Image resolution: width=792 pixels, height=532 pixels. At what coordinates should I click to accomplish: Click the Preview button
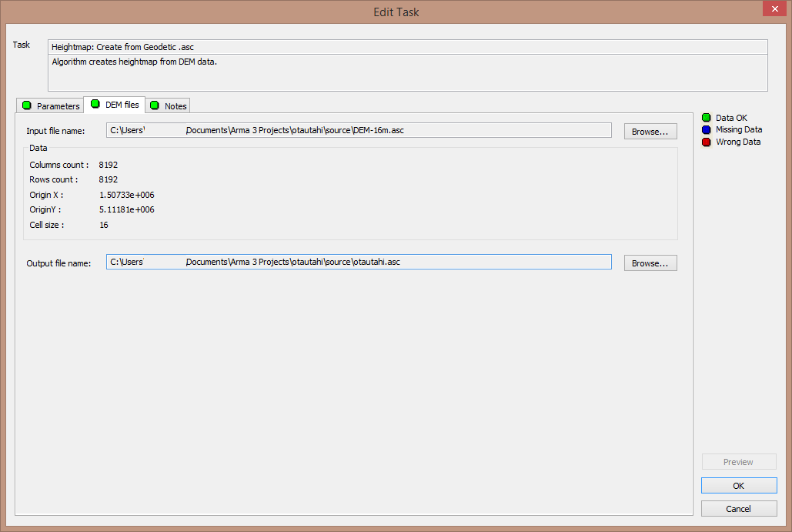[x=739, y=462]
